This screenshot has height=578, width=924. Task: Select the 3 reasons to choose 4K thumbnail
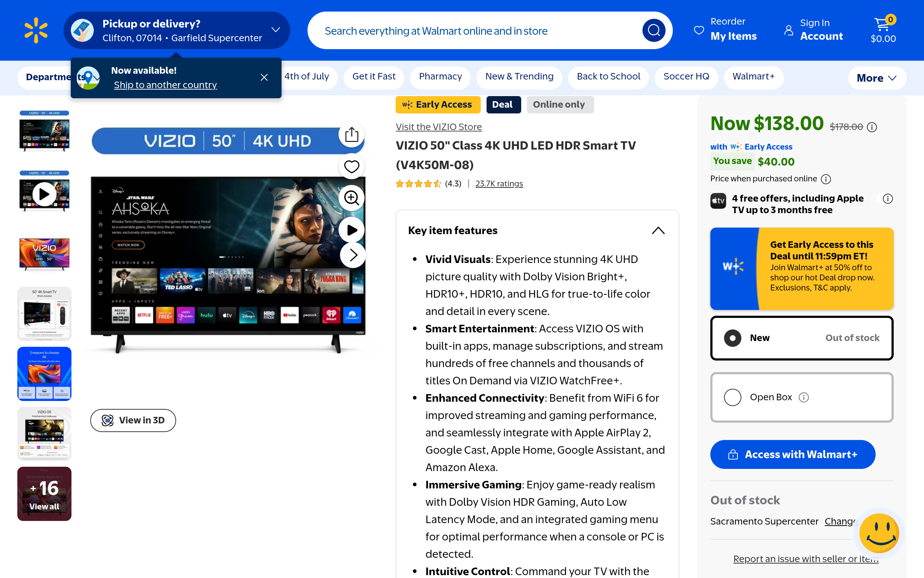(x=44, y=374)
